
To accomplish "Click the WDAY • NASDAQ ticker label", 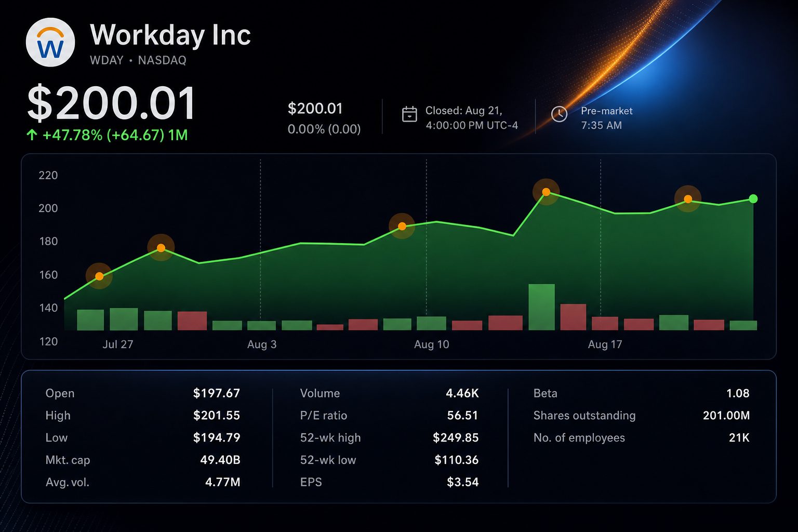I will [138, 60].
